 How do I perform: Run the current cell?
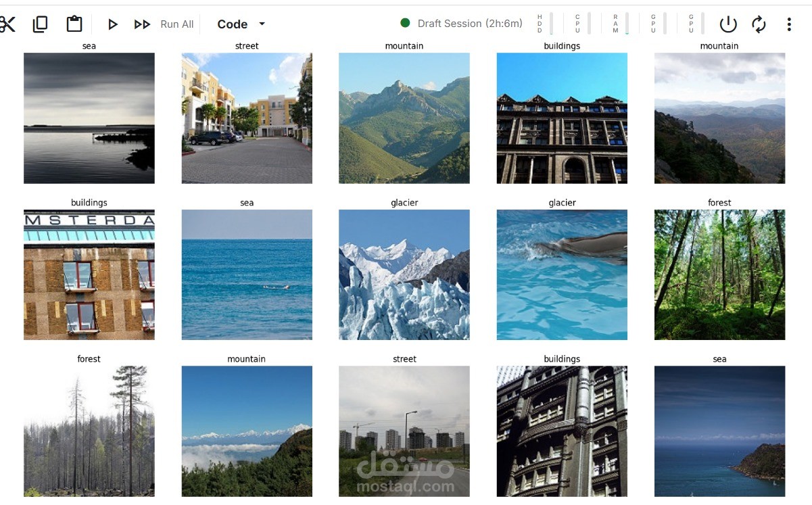pyautogui.click(x=112, y=24)
